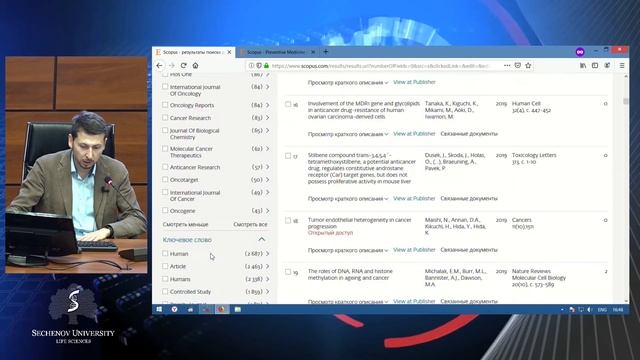
Task: Open the Windows Start menu
Action: tap(159, 309)
